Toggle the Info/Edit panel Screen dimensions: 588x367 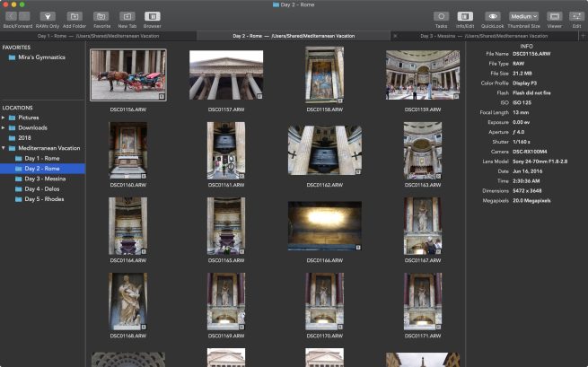pos(465,16)
